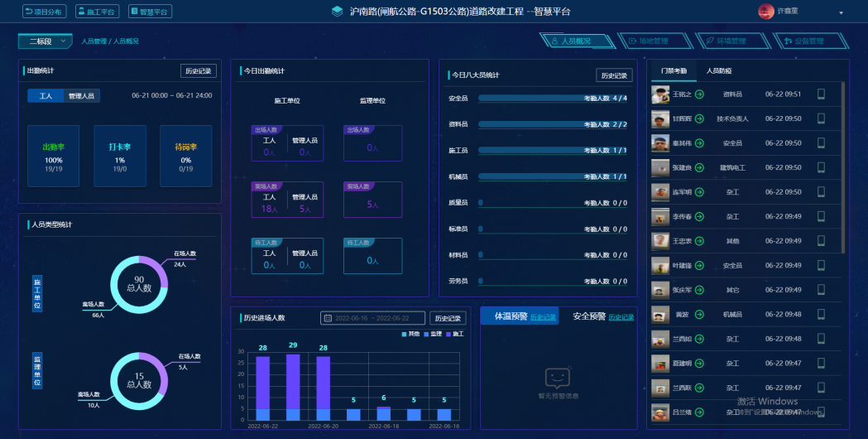
Task: Click the 监理单位 donut chart showing 15
Action: point(139,381)
